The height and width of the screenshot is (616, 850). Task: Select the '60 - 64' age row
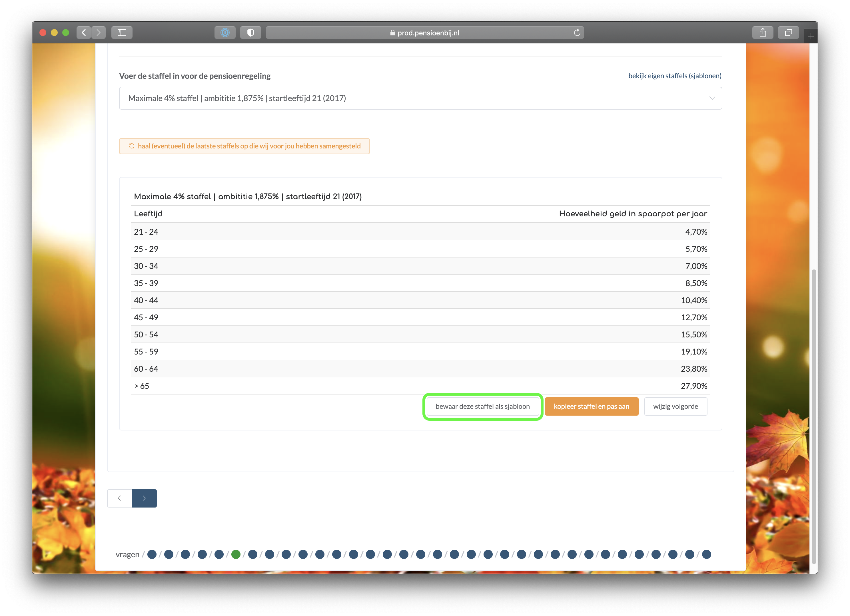click(420, 369)
